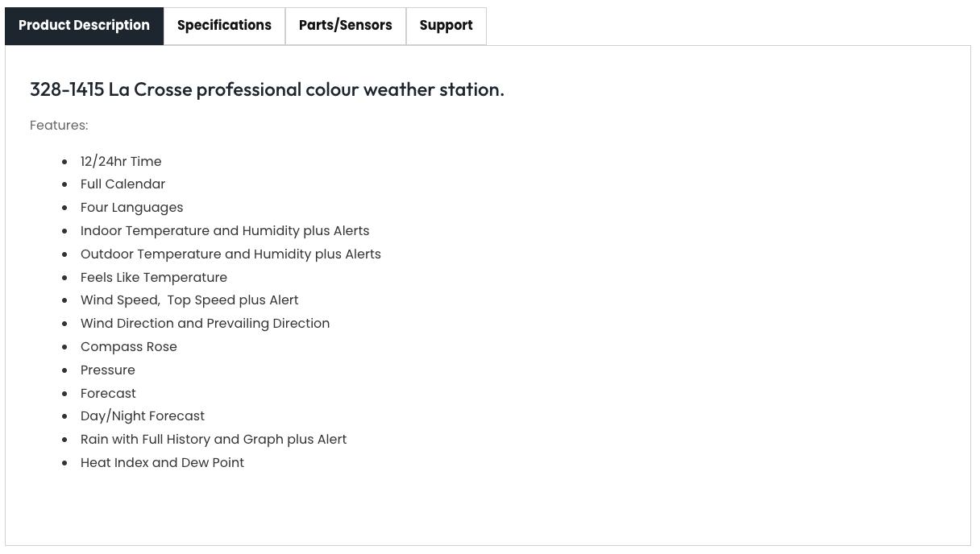Click the Full Calendar list item
Screen dimensions: 980x554
click(x=122, y=184)
